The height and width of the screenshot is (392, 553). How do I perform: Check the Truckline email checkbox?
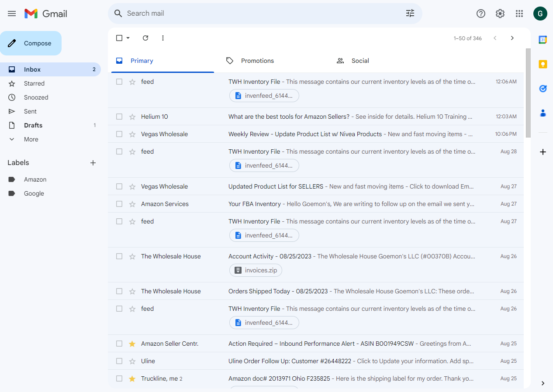click(x=119, y=378)
